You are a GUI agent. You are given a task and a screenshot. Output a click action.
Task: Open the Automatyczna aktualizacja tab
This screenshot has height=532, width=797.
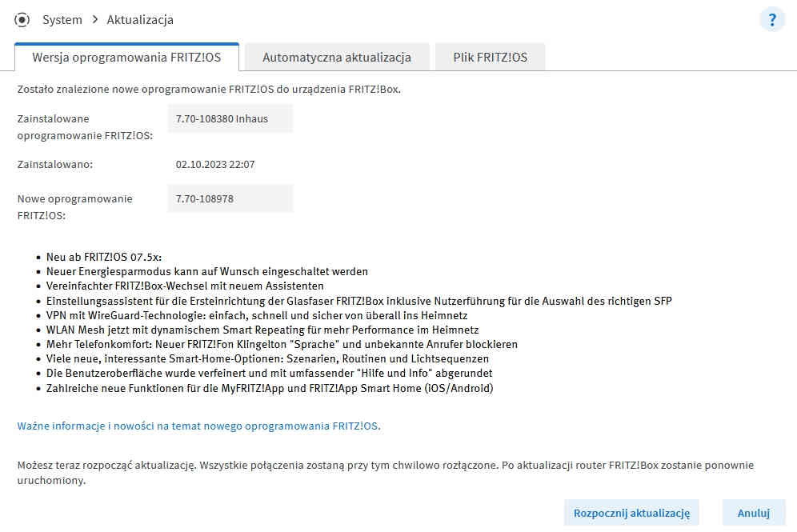pos(337,58)
